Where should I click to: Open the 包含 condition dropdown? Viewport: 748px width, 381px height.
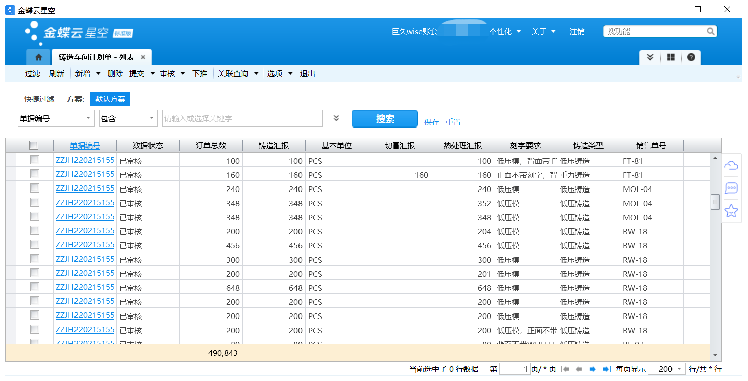[128, 118]
